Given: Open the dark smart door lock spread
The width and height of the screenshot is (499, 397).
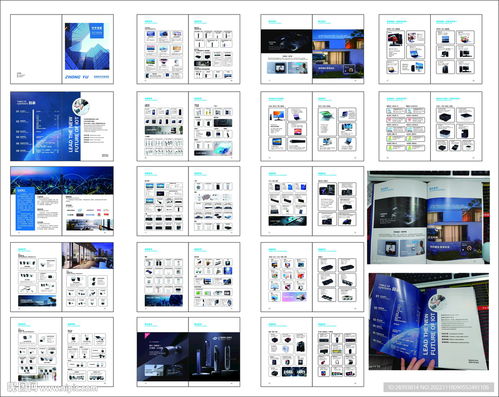Looking at the screenshot, I should coord(188,352).
